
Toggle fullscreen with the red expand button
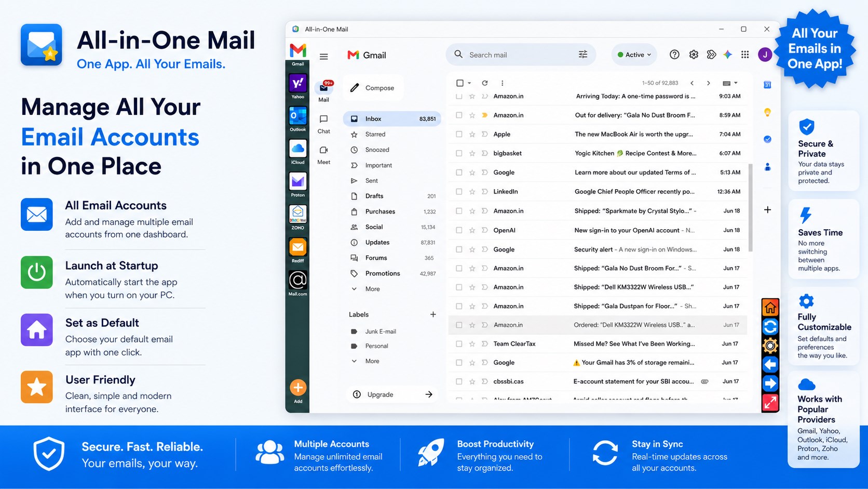[x=770, y=403]
